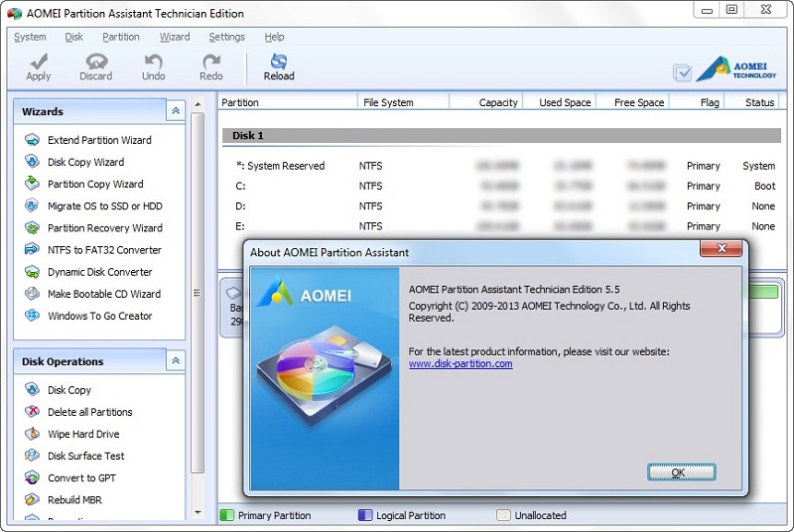
Task: Select the E: partition row
Action: 501,226
